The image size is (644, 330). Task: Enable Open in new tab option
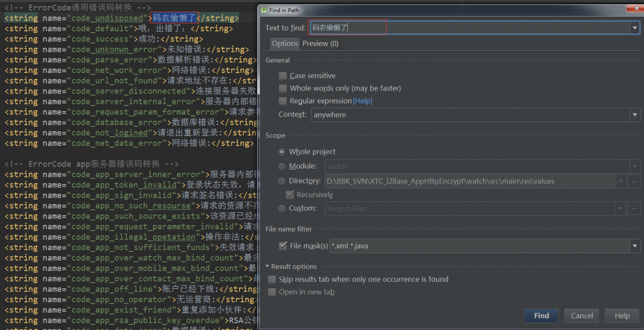pyautogui.click(x=272, y=292)
